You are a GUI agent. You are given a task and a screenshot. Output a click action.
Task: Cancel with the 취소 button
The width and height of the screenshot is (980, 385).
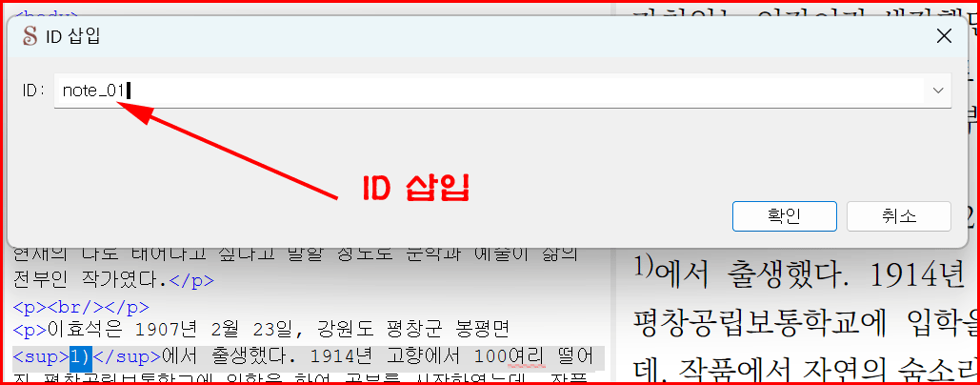[899, 216]
